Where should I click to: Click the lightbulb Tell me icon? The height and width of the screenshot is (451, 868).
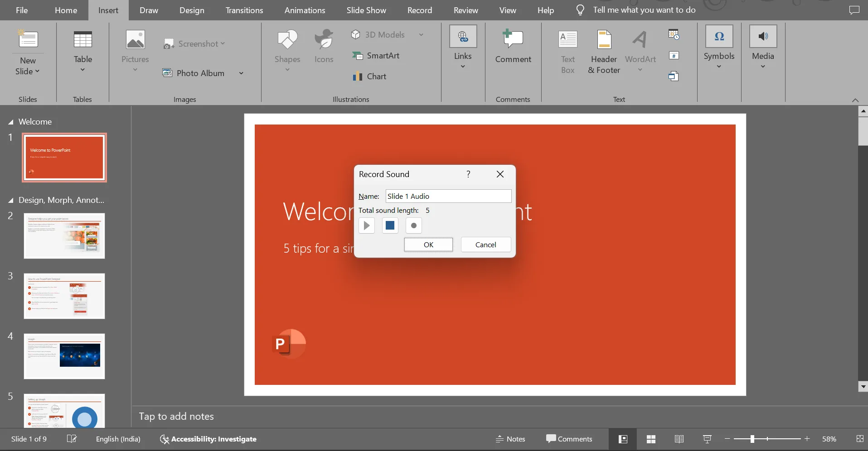(x=580, y=10)
